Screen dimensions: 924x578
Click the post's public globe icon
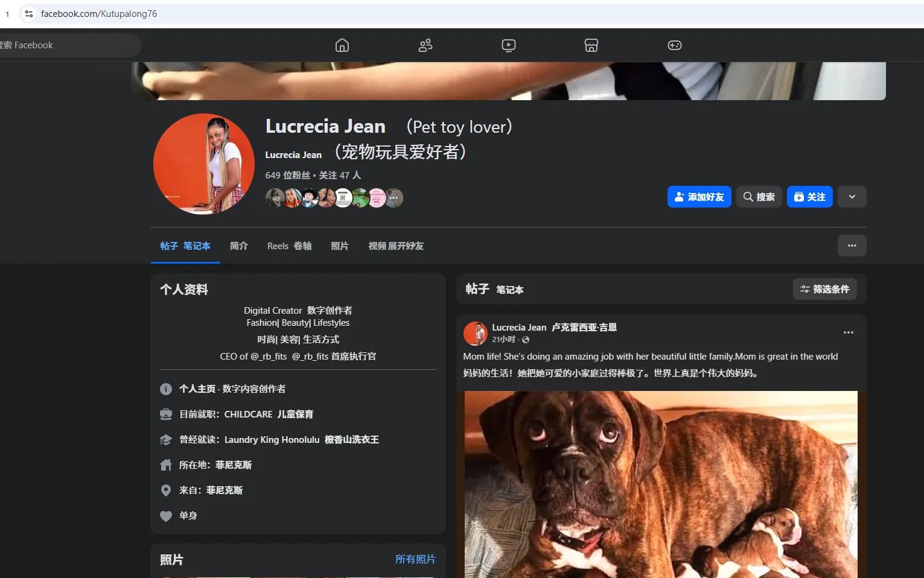pyautogui.click(x=526, y=340)
